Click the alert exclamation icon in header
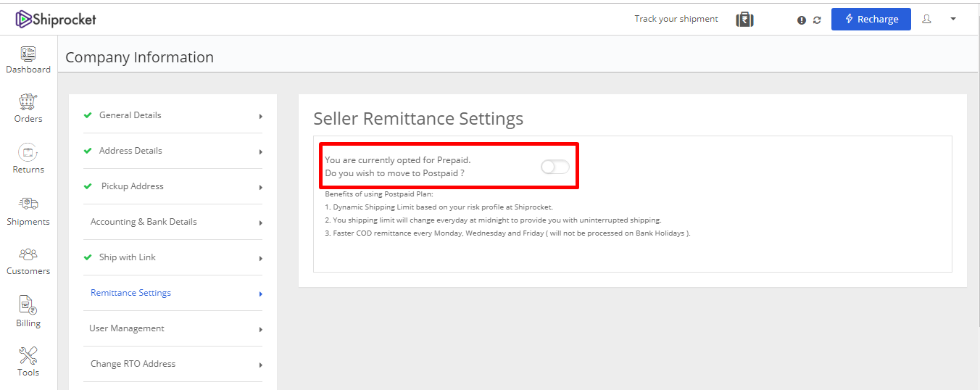Image resolution: width=980 pixels, height=390 pixels. pyautogui.click(x=802, y=20)
